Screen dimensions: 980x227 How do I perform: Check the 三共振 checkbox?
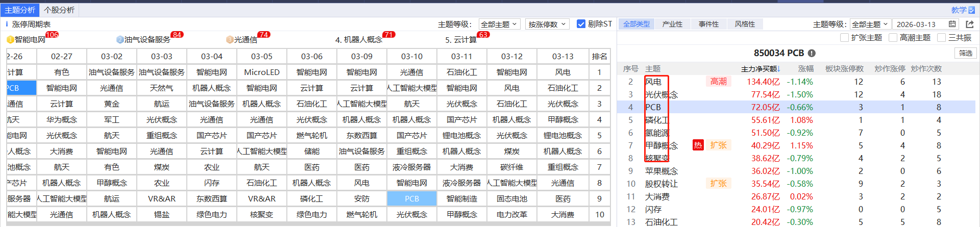[x=941, y=38]
